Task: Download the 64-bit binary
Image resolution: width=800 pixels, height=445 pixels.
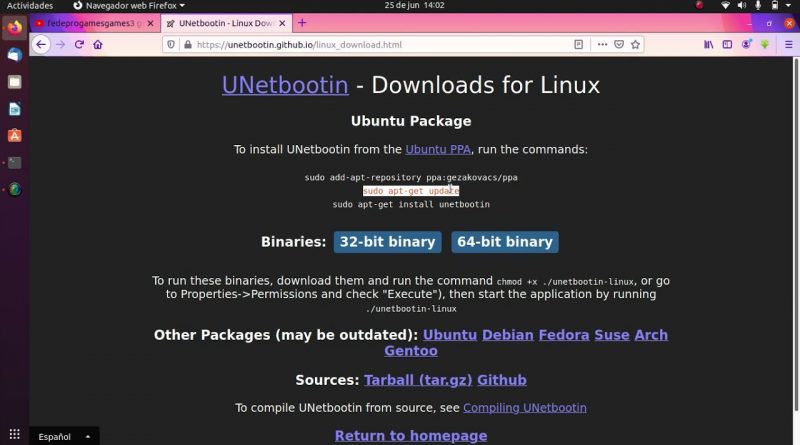Action: pyautogui.click(x=505, y=242)
